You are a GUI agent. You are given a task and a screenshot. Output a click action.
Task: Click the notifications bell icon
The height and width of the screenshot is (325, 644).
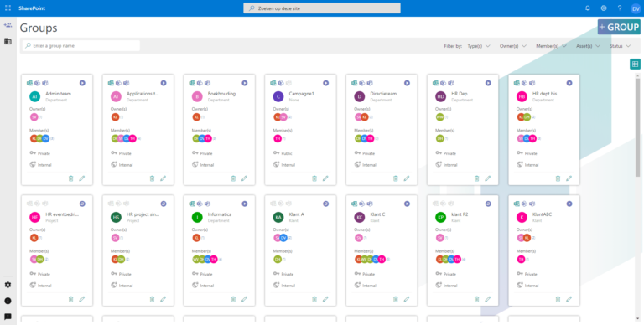(587, 8)
